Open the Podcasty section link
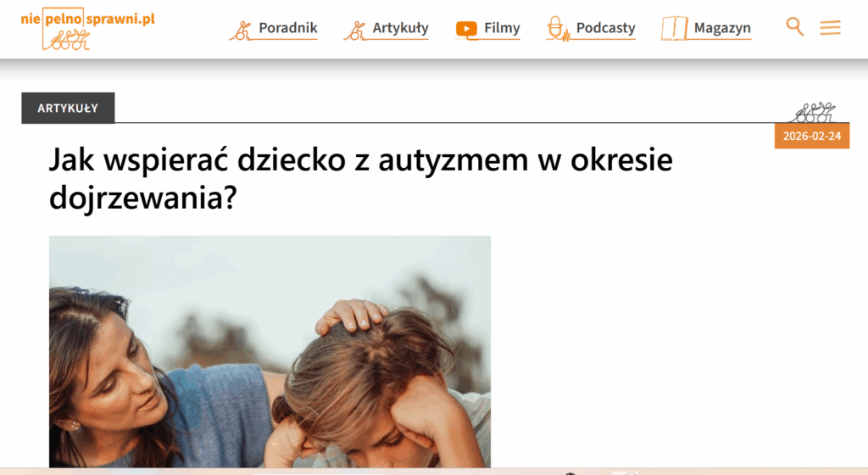Screen dimensions: 868x475 (x=605, y=28)
